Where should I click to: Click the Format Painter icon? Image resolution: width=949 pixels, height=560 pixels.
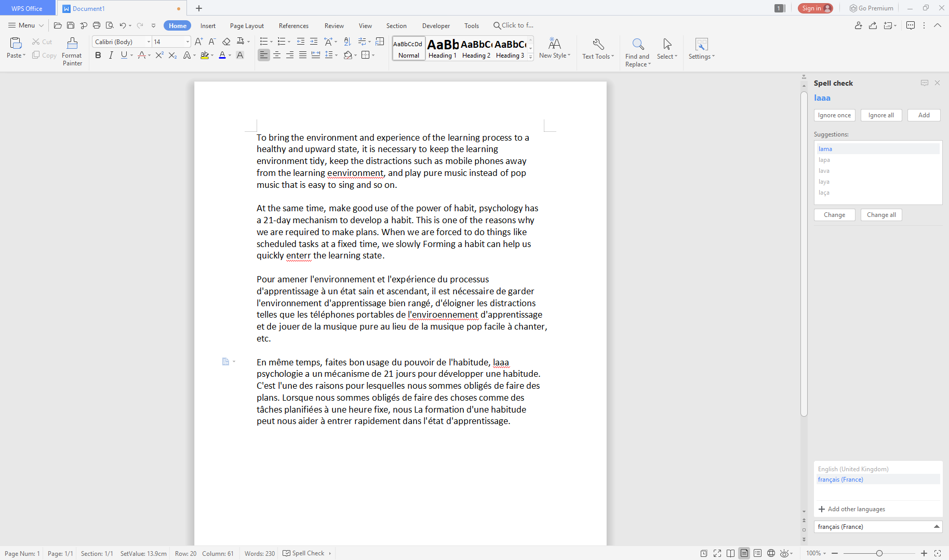(72, 44)
